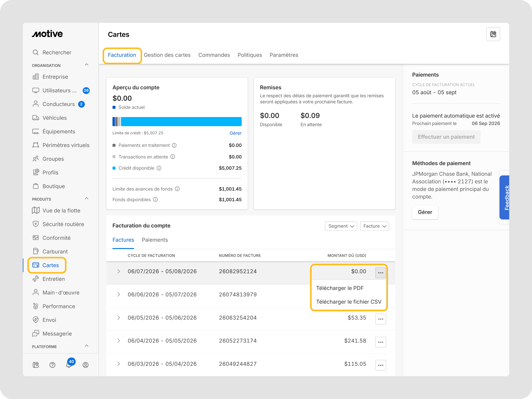Viewport: 532px width, 399px height.
Task: Open more options for the $115.05 invoice
Action: [x=381, y=365]
